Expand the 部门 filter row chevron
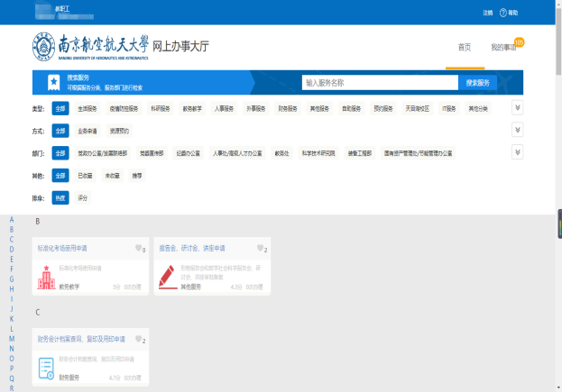The width and height of the screenshot is (562, 392). pos(517,152)
